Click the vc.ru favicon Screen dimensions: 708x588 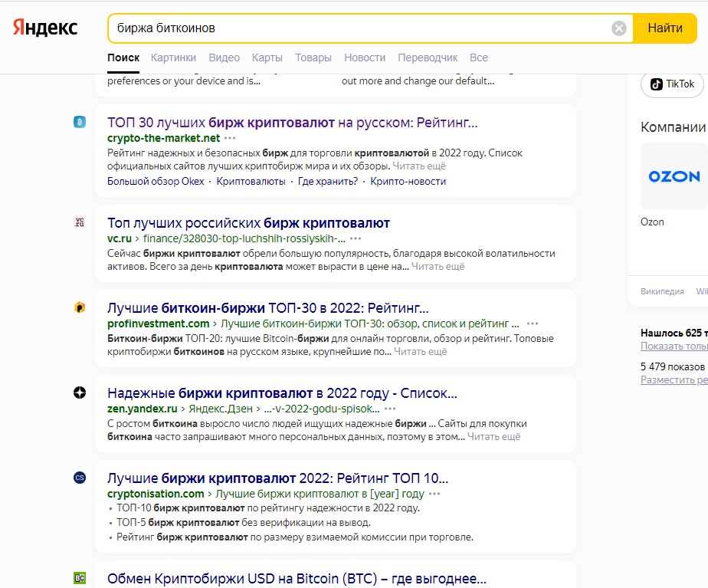tap(80, 222)
